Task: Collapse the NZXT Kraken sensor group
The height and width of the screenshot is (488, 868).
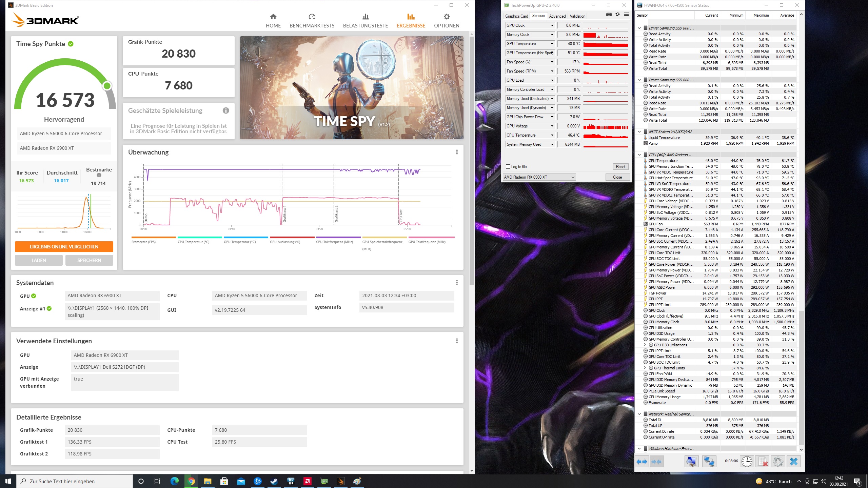Action: 639,132
